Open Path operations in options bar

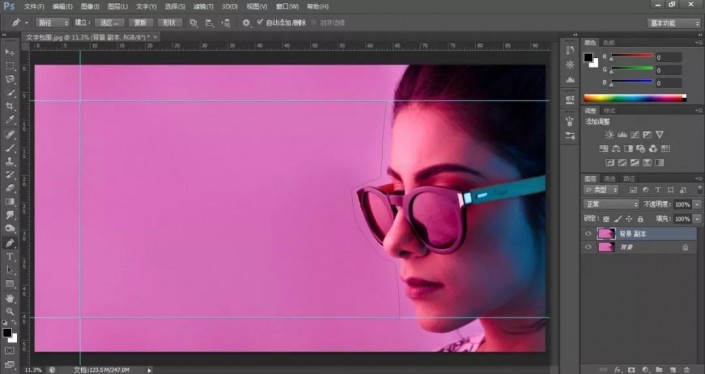tap(193, 23)
